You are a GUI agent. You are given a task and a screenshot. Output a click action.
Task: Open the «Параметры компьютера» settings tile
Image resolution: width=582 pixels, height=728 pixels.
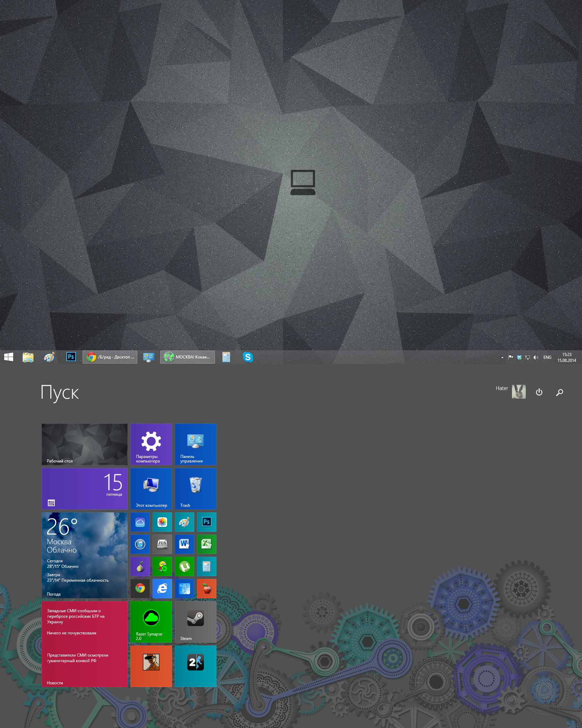click(151, 444)
